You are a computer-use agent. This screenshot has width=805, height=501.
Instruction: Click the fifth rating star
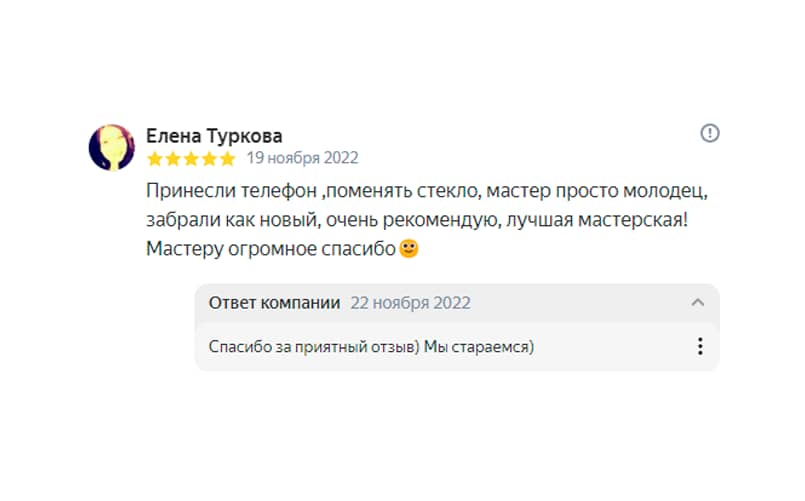[x=228, y=158]
